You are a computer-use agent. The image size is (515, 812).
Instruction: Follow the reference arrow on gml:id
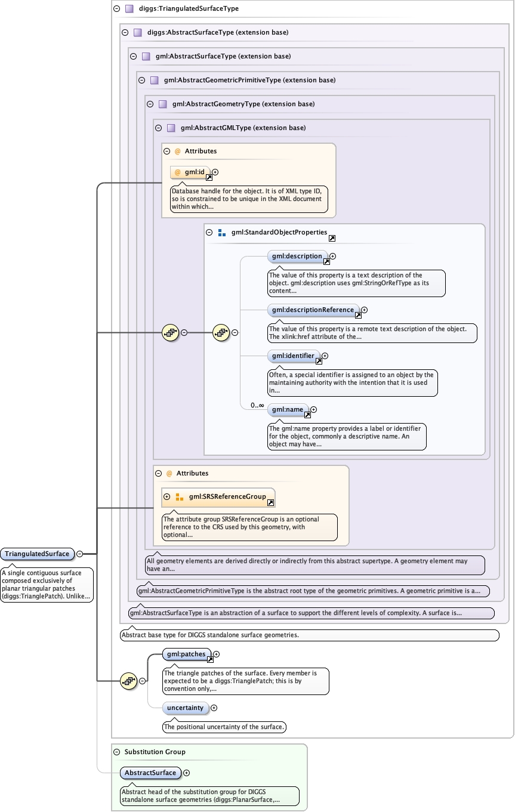[209, 177]
